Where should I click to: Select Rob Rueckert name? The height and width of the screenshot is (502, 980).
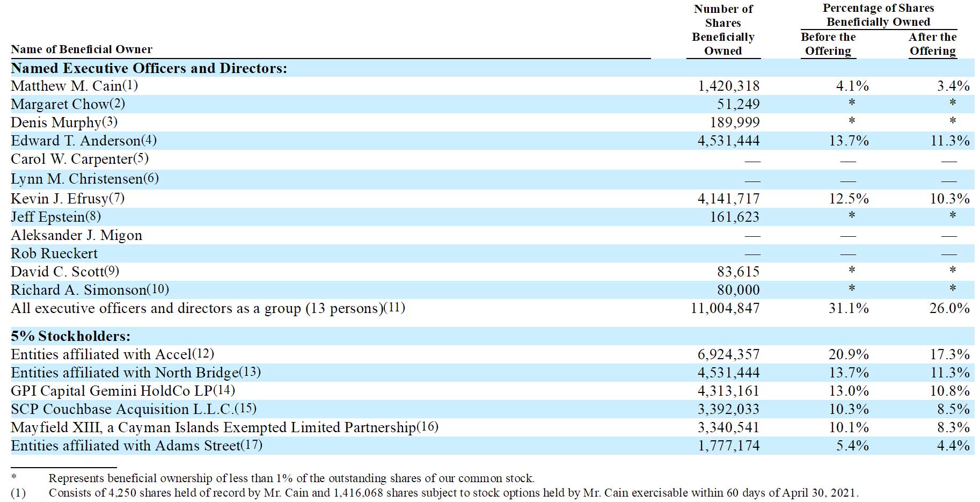[x=54, y=253]
